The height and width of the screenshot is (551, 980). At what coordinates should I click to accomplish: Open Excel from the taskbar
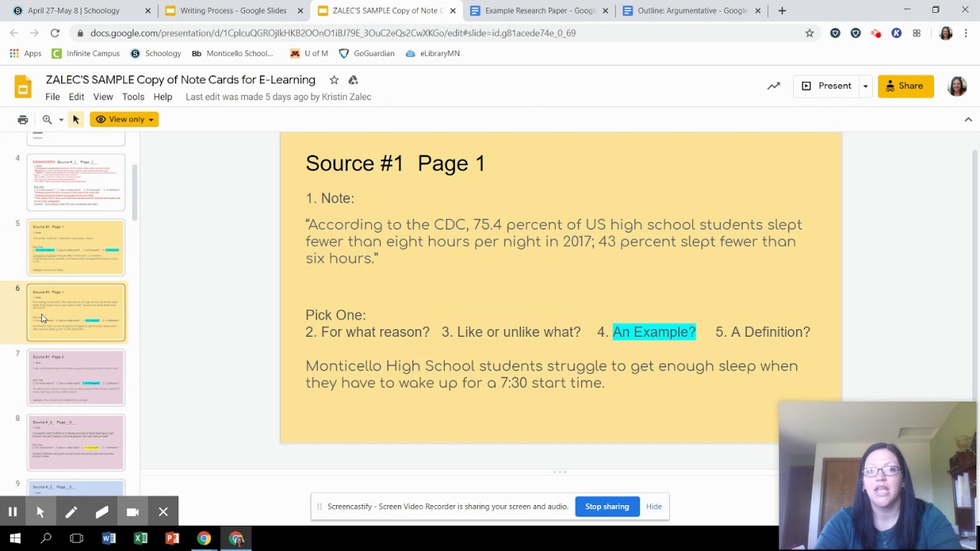click(141, 539)
